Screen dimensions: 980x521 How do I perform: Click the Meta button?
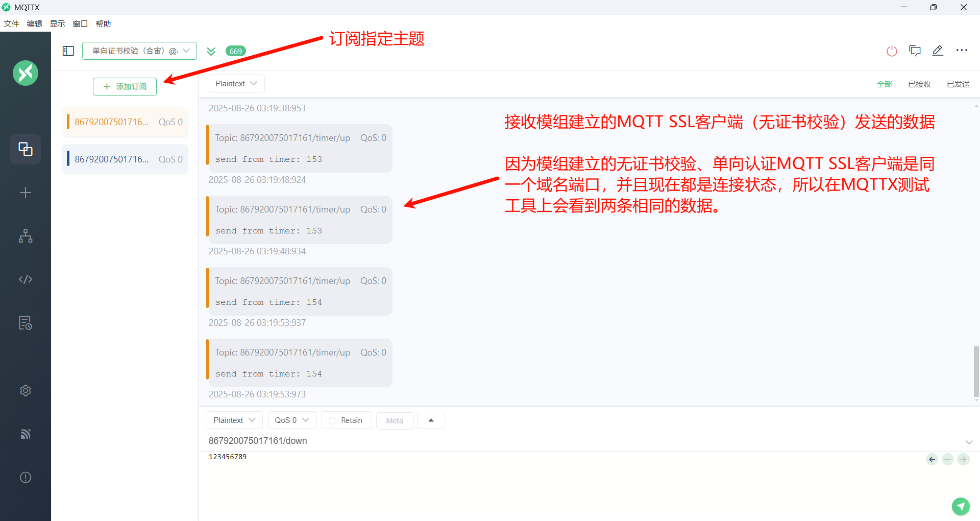click(395, 421)
